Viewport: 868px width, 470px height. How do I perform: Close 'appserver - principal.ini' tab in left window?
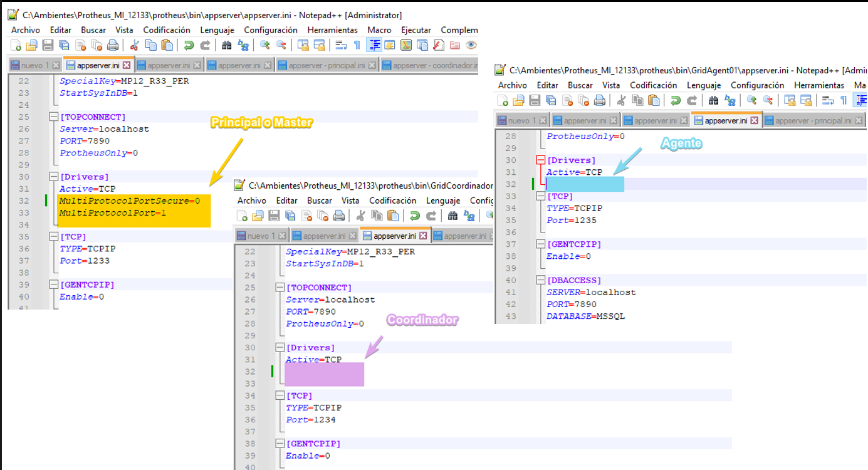click(x=371, y=65)
